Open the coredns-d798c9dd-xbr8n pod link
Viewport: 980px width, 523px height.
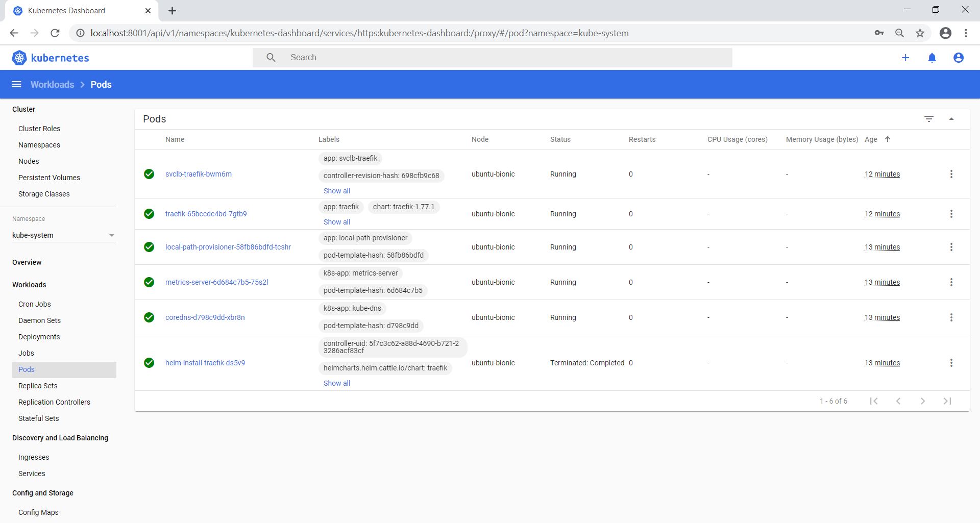[x=205, y=317]
